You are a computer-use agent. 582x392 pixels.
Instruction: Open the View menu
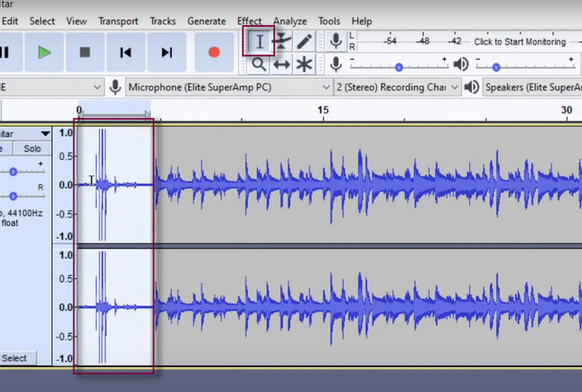click(76, 21)
